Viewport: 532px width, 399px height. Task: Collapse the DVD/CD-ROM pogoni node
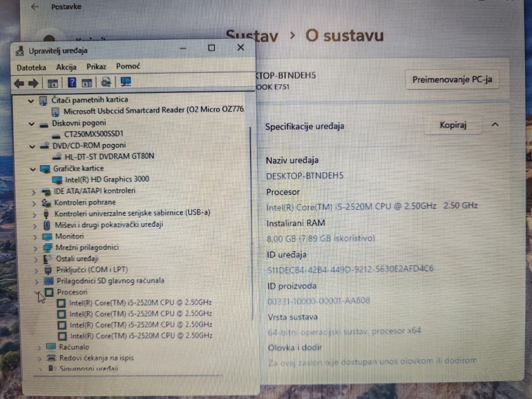(x=32, y=146)
